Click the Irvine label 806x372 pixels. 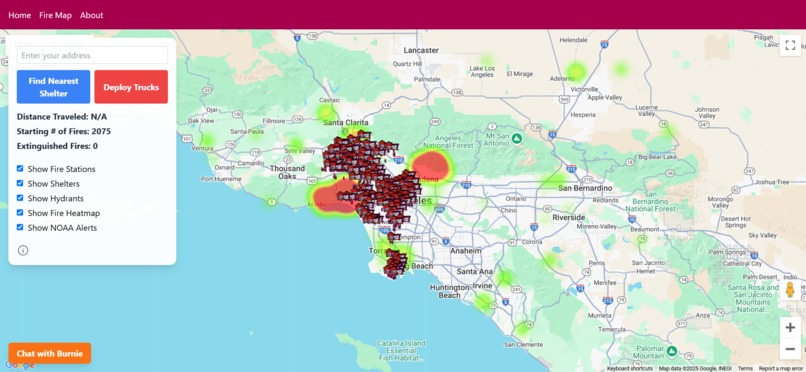[483, 285]
